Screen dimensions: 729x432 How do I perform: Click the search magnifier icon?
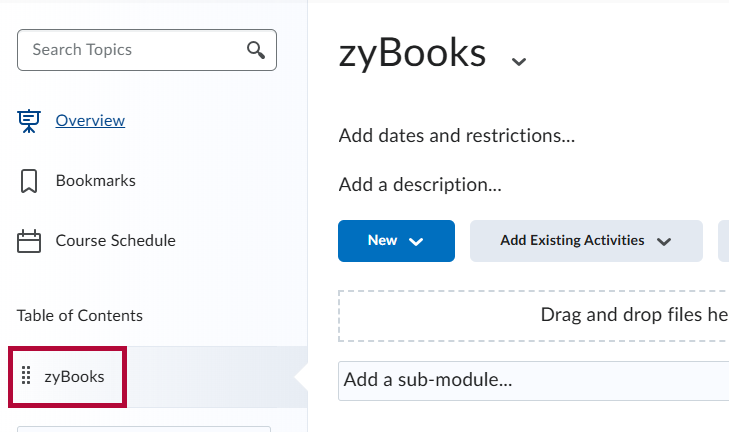pos(256,50)
